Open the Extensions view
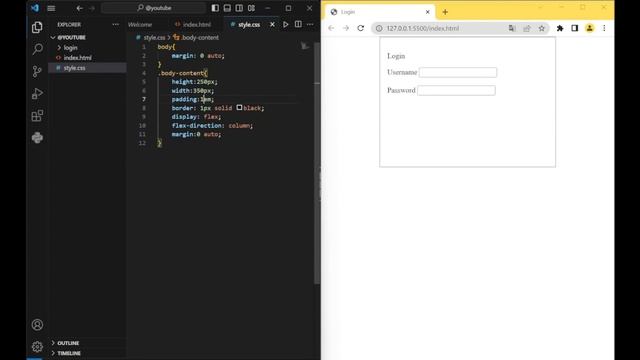 click(37, 116)
